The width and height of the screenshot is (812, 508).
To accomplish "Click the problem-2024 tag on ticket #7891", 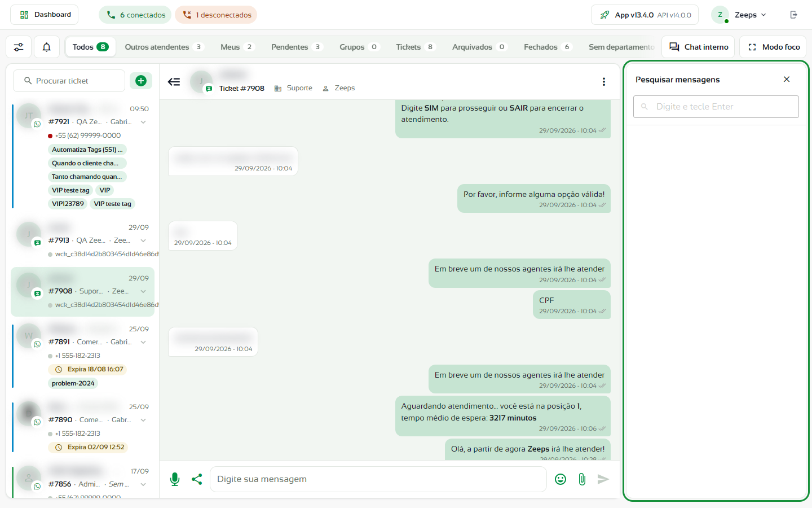I will click(73, 383).
